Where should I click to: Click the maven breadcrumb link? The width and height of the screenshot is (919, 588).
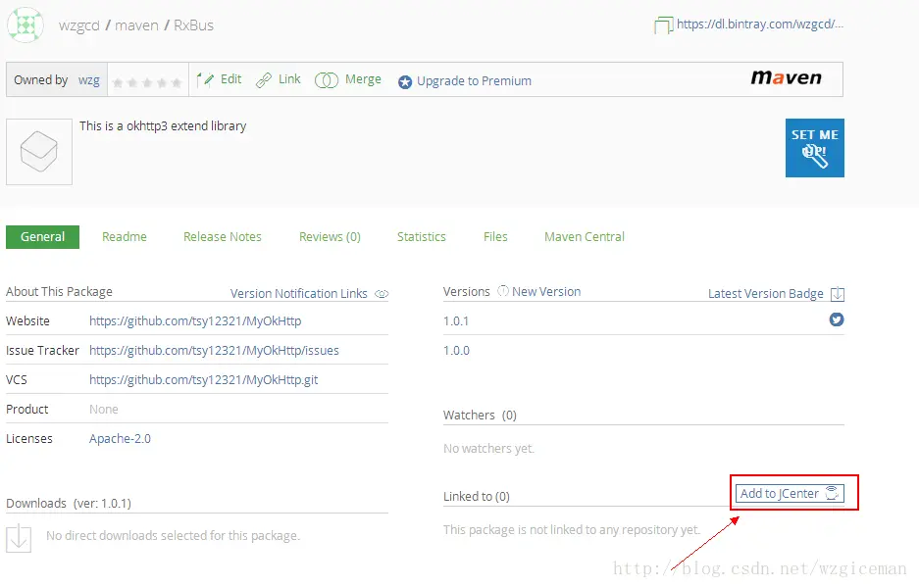(136, 25)
